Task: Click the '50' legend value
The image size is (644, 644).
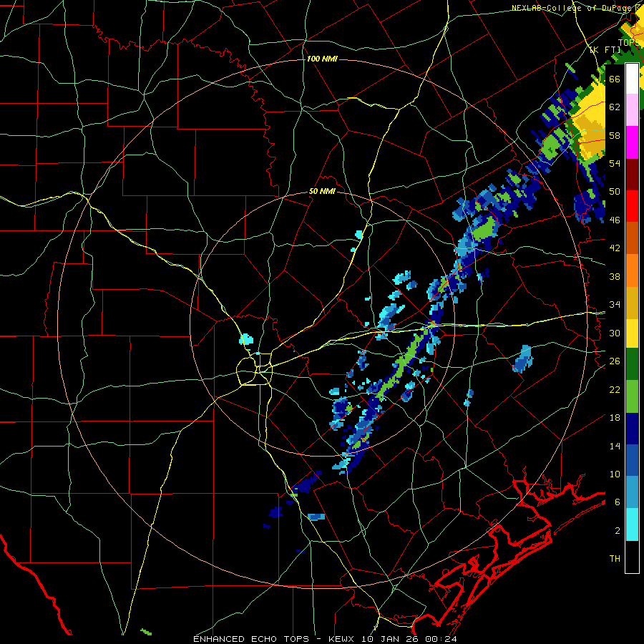Action: (615, 192)
